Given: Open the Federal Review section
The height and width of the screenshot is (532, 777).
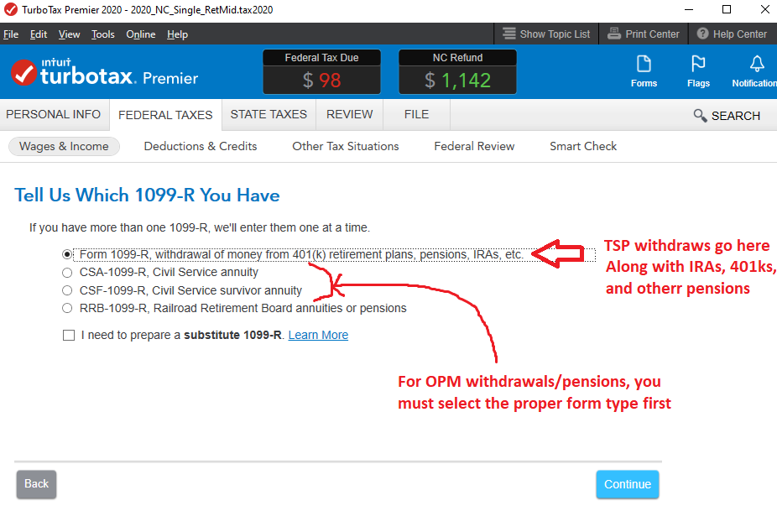Looking at the screenshot, I should (x=474, y=146).
